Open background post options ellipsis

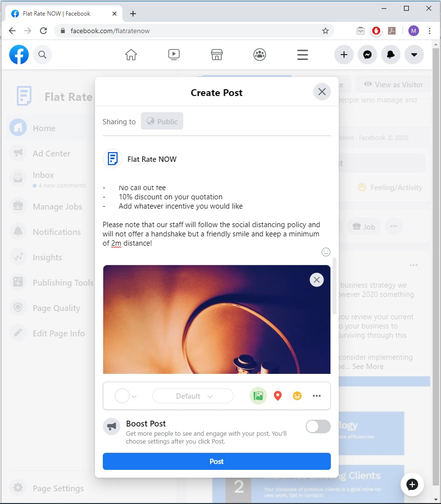(x=414, y=265)
